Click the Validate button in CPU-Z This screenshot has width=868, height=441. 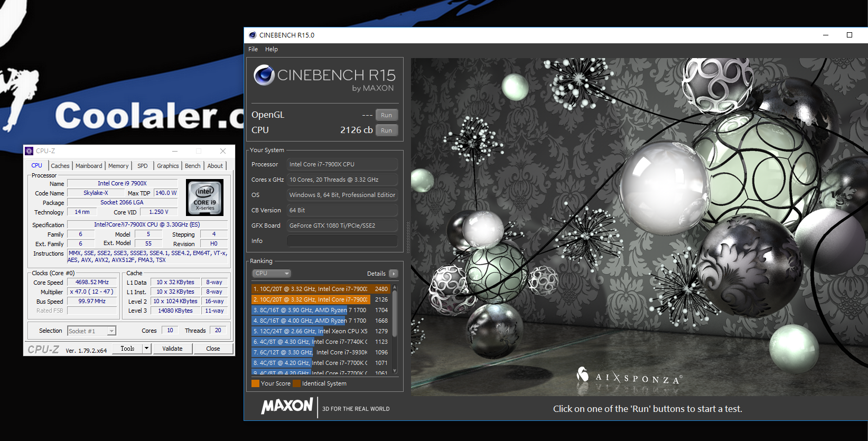172,349
